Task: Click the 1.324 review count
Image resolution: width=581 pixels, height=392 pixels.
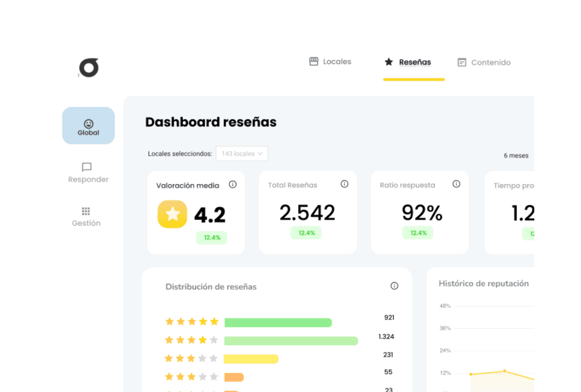Action: tap(386, 336)
